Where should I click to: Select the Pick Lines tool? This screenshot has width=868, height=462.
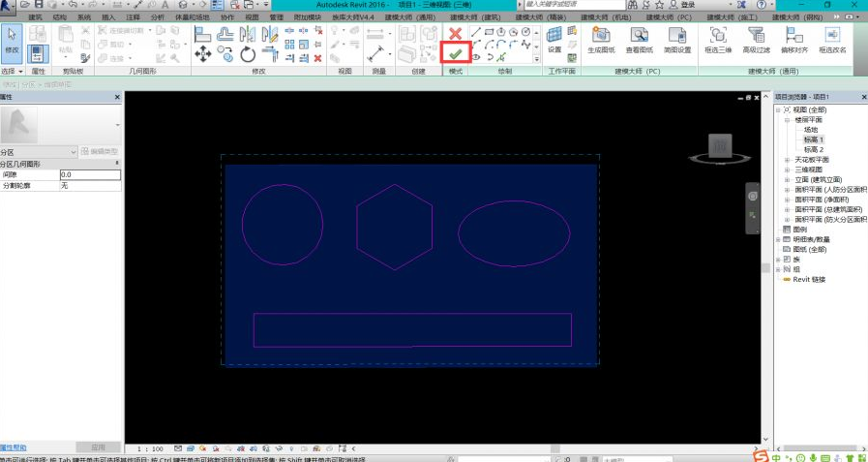tap(501, 56)
